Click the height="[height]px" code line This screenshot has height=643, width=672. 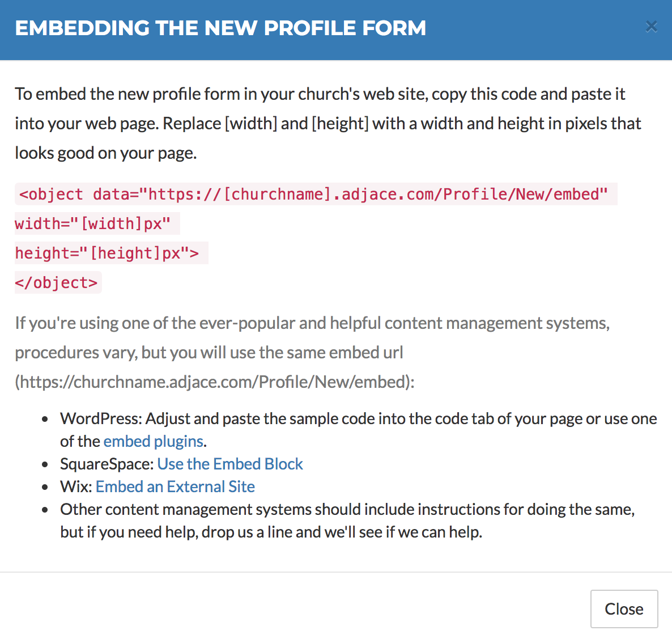pyautogui.click(x=107, y=253)
